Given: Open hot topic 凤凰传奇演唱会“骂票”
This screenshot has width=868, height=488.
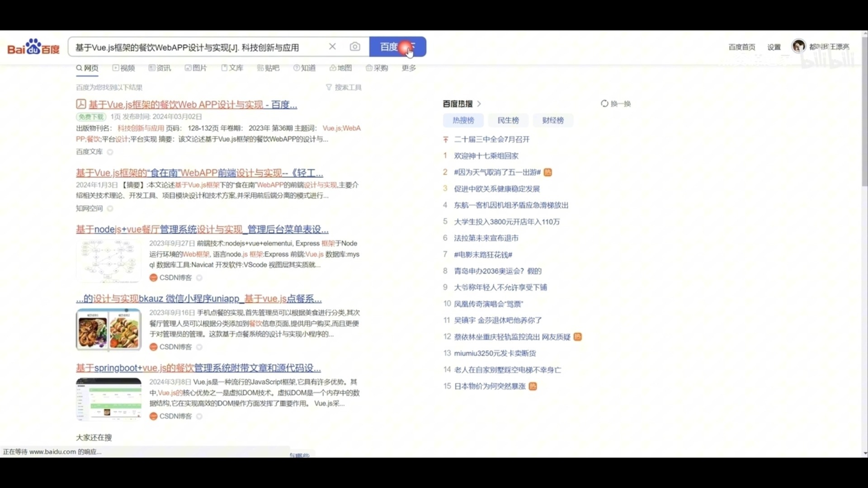Looking at the screenshot, I should (x=489, y=304).
